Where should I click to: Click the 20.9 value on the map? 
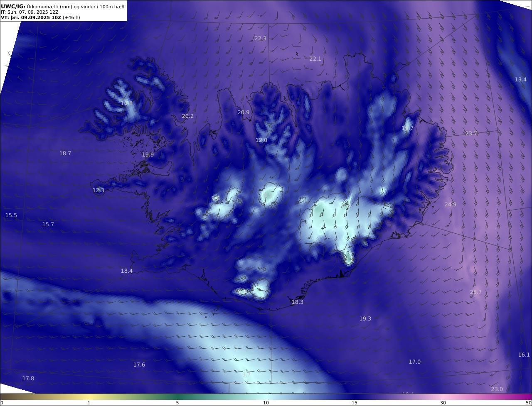click(x=244, y=113)
